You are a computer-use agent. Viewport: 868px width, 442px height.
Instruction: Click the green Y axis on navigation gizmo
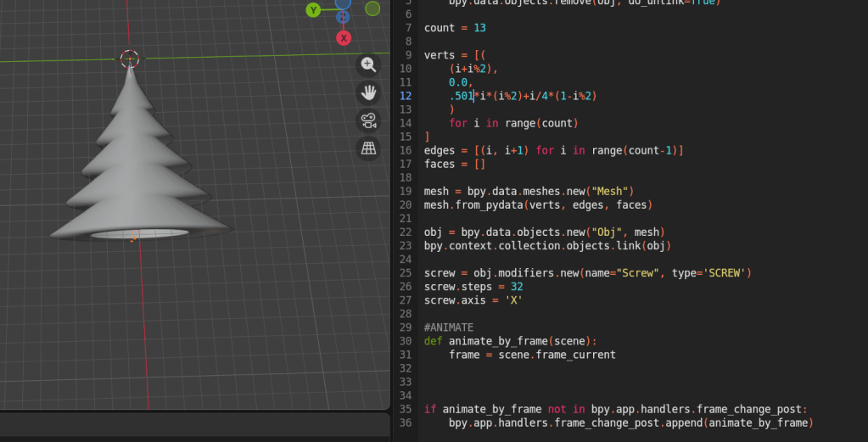pos(314,10)
